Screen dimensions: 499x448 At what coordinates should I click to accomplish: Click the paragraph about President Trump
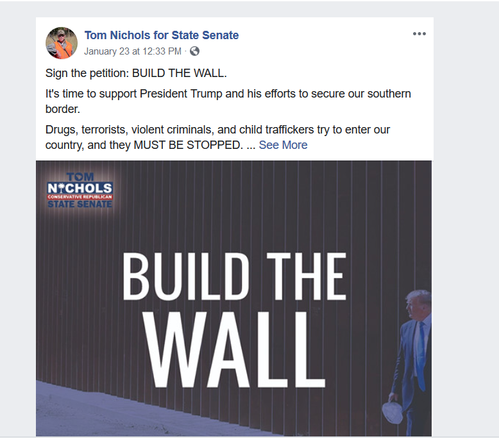[x=228, y=101]
